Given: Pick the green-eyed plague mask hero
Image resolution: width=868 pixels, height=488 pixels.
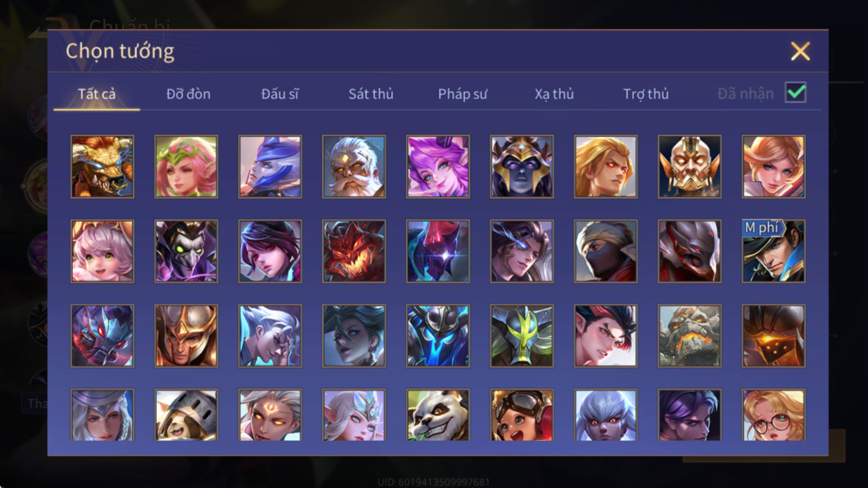Looking at the screenshot, I should pos(186,251).
